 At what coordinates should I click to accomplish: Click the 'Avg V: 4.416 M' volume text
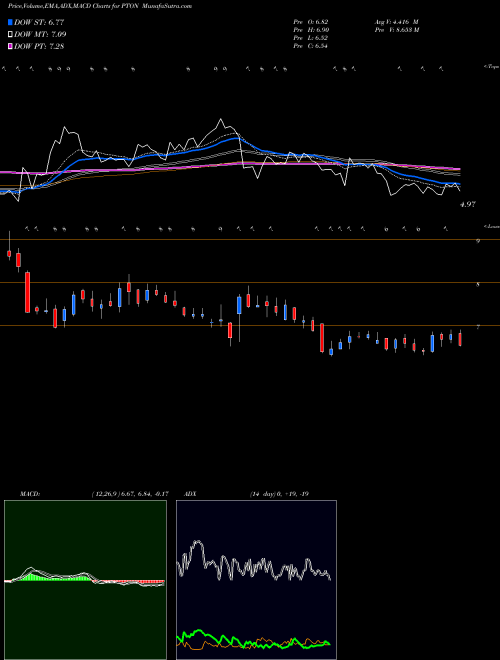click(x=396, y=22)
